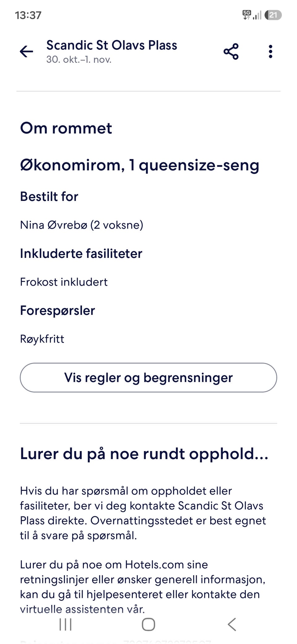297x644 pixels.
Task: Open Vis regler og begrensninger
Action: (x=148, y=378)
